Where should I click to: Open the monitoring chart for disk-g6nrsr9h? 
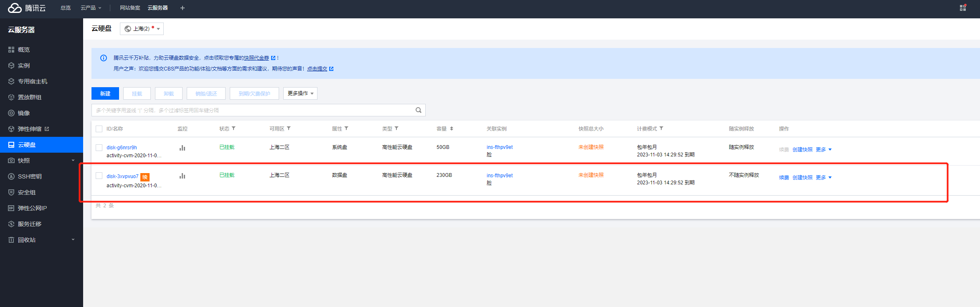click(182, 148)
